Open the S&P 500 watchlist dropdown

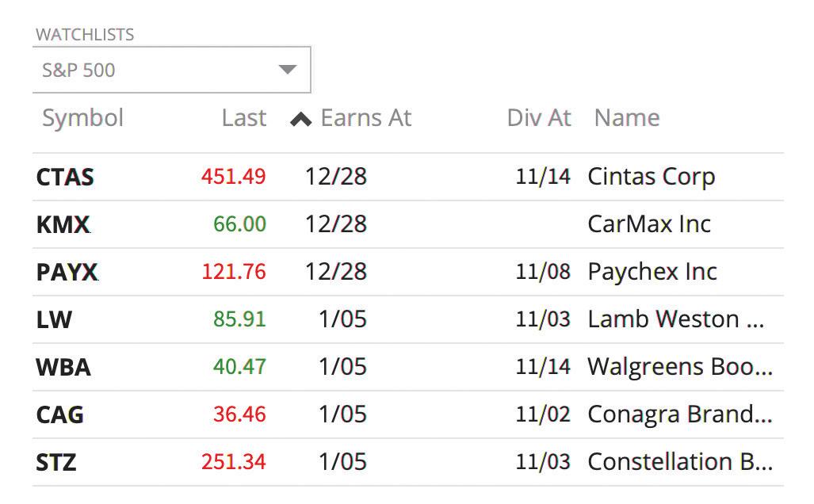point(171,70)
